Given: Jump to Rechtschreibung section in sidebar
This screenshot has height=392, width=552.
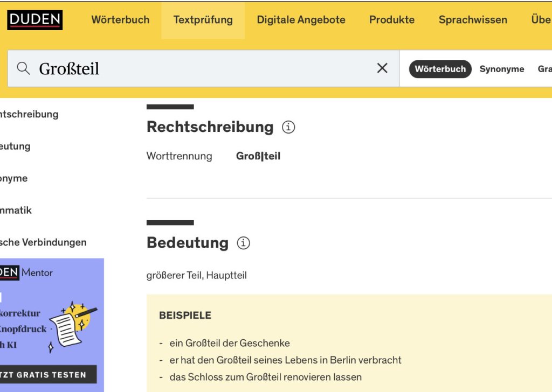Looking at the screenshot, I should click(x=29, y=114).
